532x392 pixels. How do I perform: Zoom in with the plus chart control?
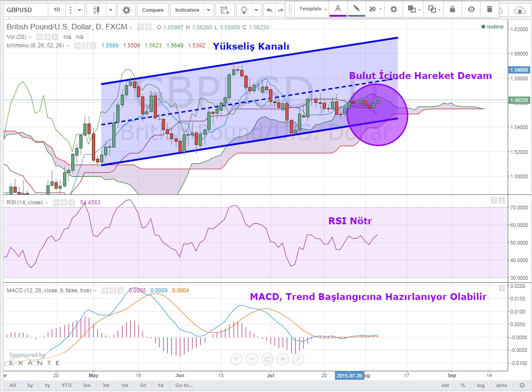coord(282,359)
